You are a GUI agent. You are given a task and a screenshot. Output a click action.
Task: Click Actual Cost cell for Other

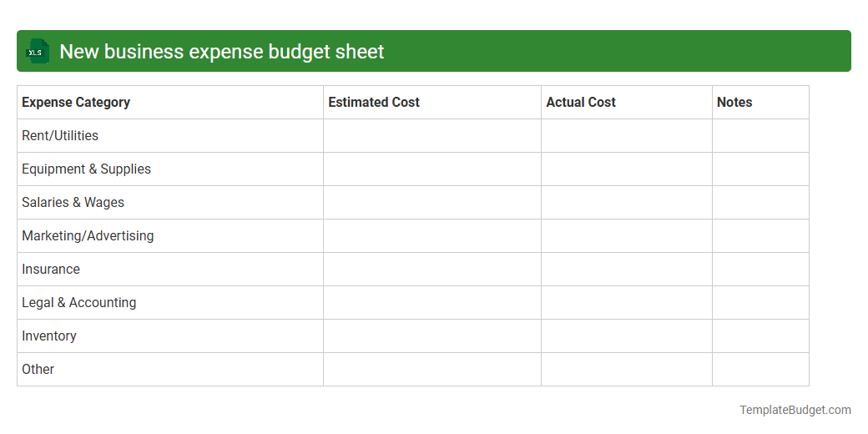[x=627, y=369]
